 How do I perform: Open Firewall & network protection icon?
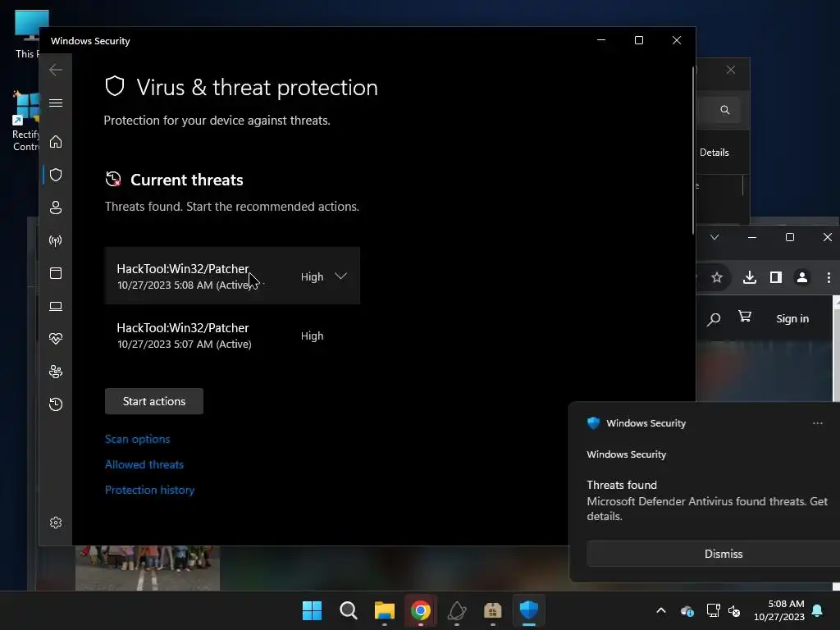(x=56, y=240)
